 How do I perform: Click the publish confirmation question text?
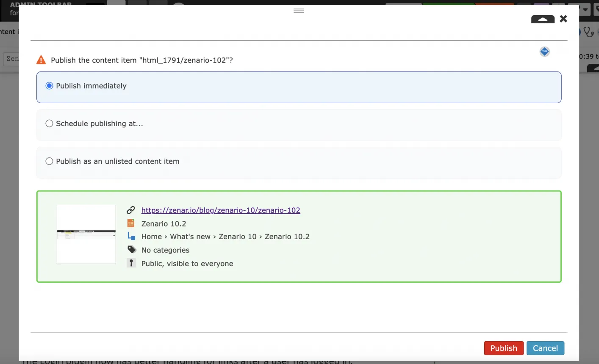pyautogui.click(x=142, y=60)
